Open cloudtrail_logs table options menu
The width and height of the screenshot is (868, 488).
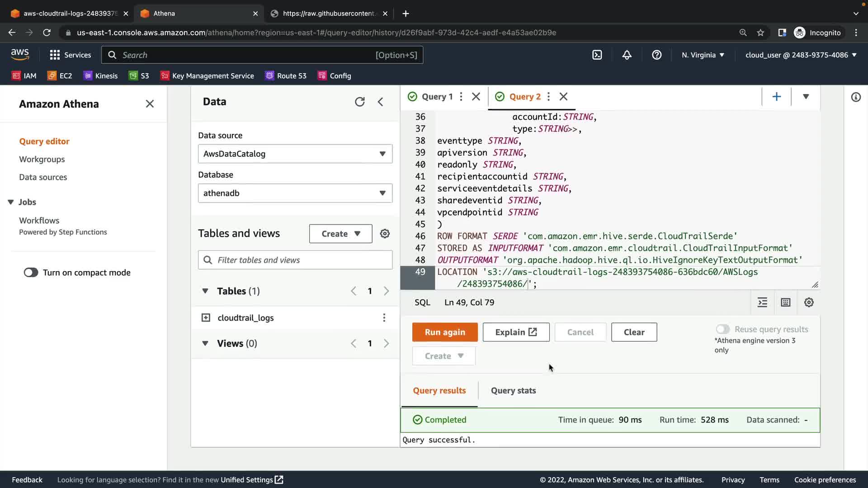pyautogui.click(x=384, y=318)
